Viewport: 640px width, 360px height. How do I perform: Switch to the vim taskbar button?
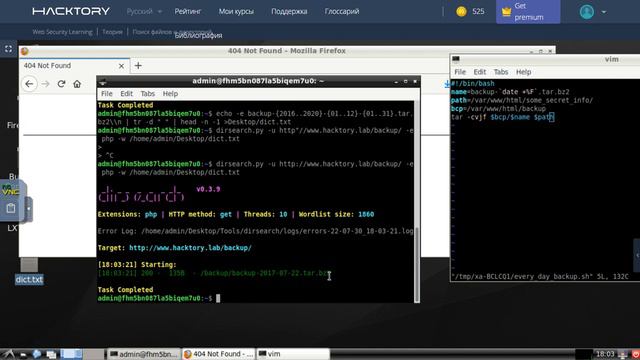click(293, 354)
